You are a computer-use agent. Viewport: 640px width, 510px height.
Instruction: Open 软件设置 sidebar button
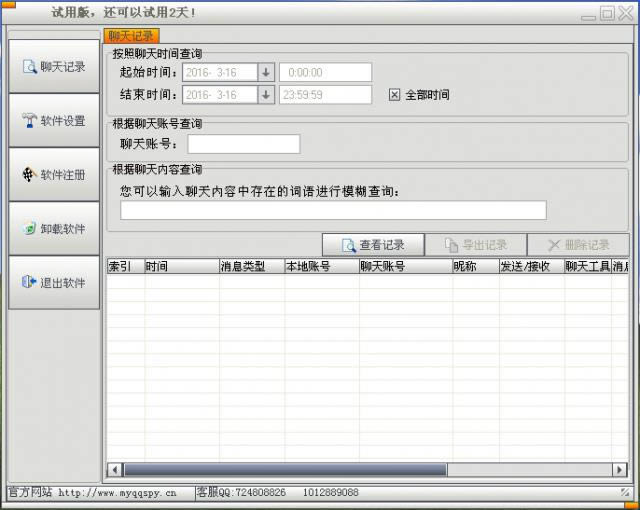click(54, 120)
